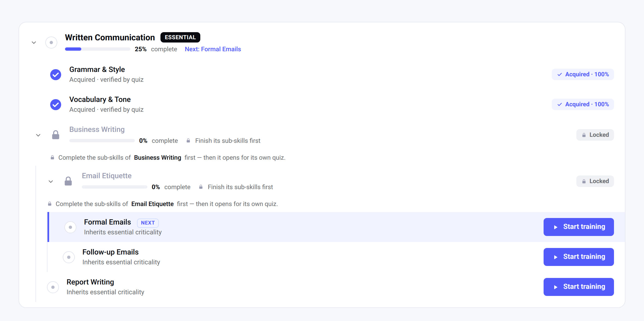Select the Follow-up Emails skill title

click(111, 252)
